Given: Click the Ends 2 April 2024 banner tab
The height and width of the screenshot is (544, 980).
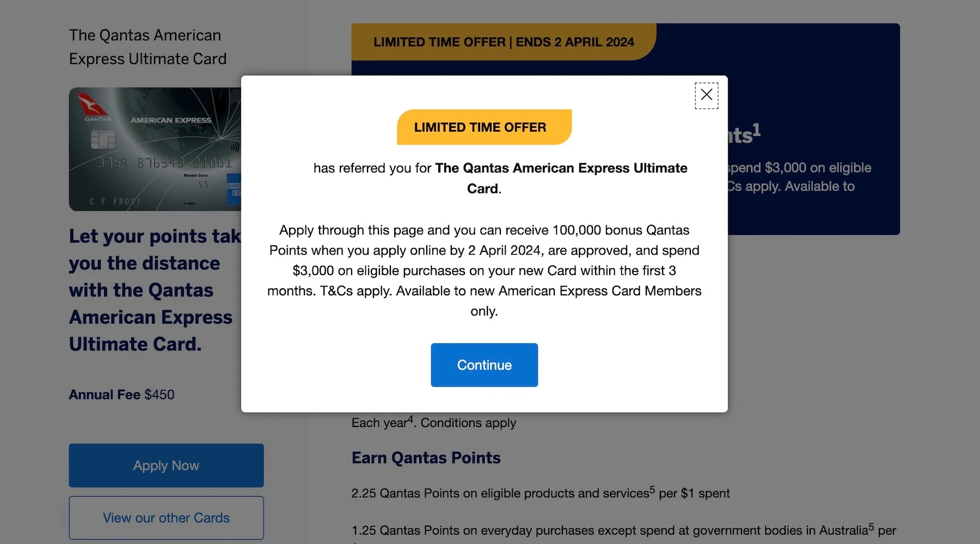Looking at the screenshot, I should coord(503,42).
